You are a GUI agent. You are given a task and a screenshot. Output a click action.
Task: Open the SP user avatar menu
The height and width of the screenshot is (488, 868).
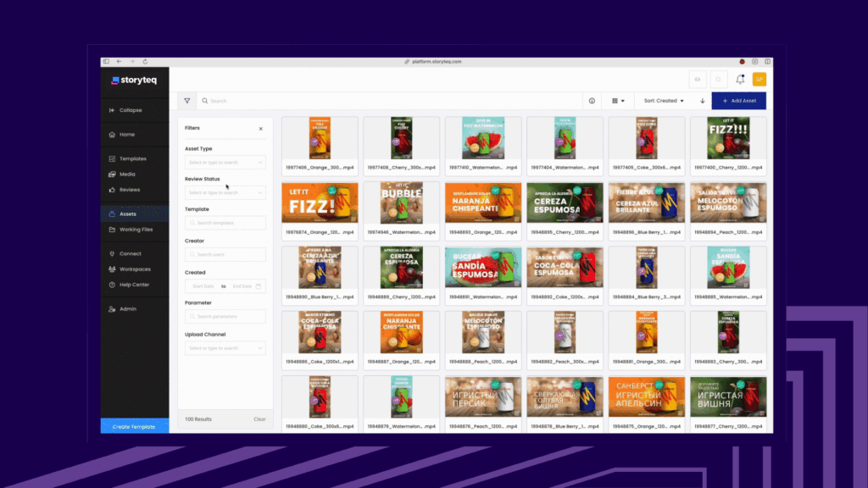(x=759, y=80)
